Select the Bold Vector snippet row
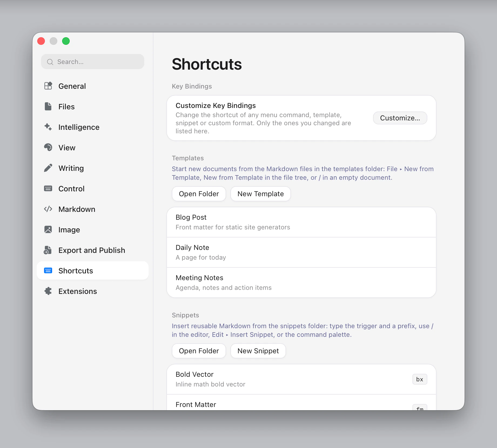The width and height of the screenshot is (497, 448). click(x=301, y=379)
